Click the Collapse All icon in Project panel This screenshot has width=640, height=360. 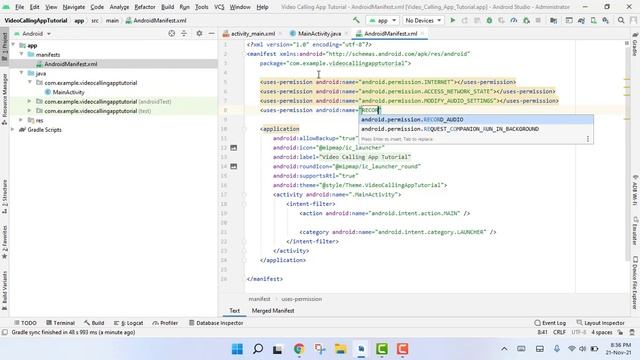pyautogui.click(x=184, y=33)
